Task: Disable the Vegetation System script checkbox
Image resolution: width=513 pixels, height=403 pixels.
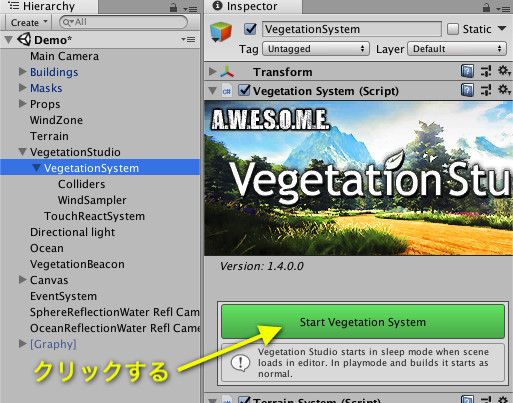Action: pyautogui.click(x=244, y=90)
